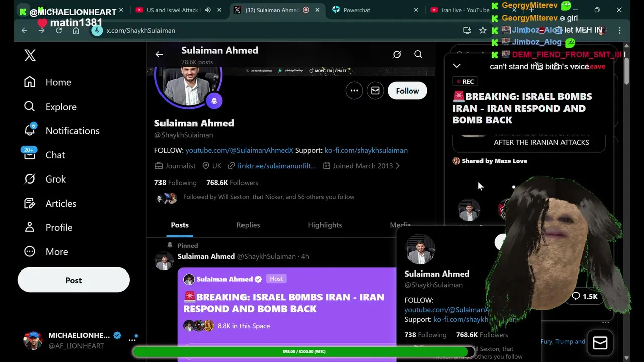Click the Grok profile summary icon
This screenshot has height=362, width=644.
click(397, 54)
